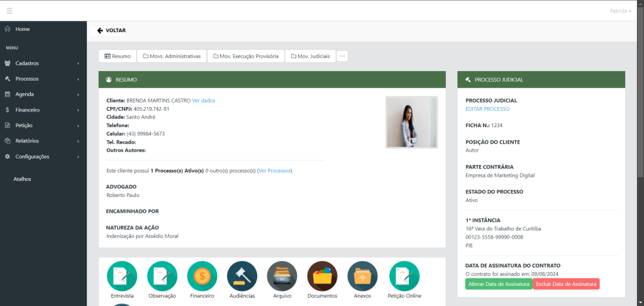The width and height of the screenshot is (644, 306).
Task: Switch to the Movs. Administrativas tab
Action: coord(172,56)
